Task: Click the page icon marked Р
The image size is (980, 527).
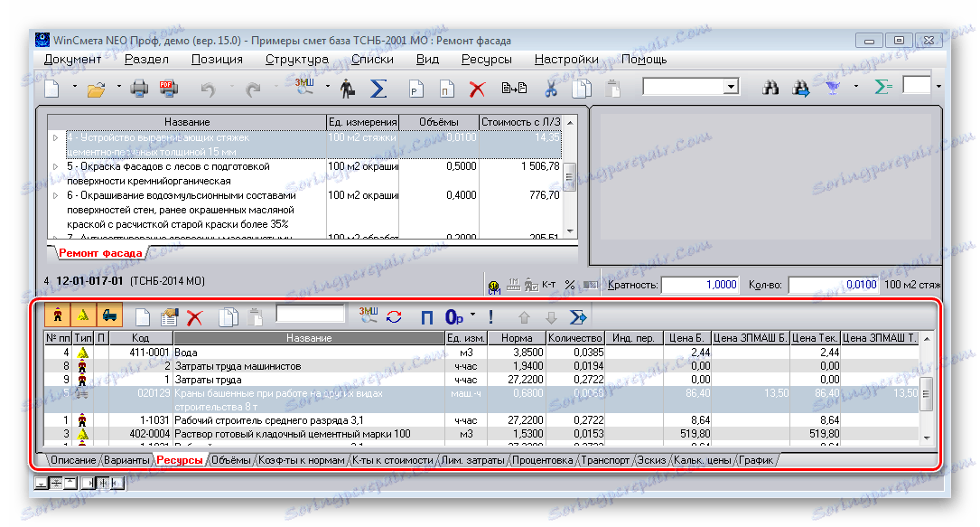Action: coord(415,89)
